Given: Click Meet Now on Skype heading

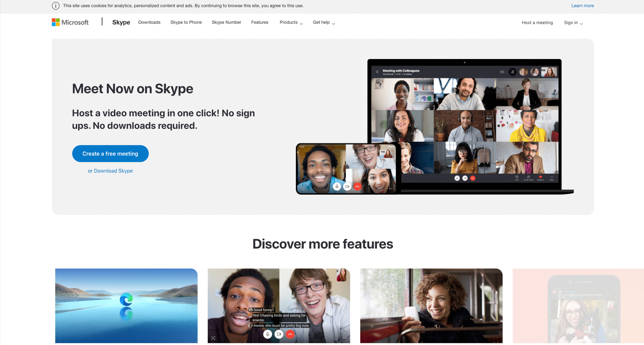Looking at the screenshot, I should point(132,89).
